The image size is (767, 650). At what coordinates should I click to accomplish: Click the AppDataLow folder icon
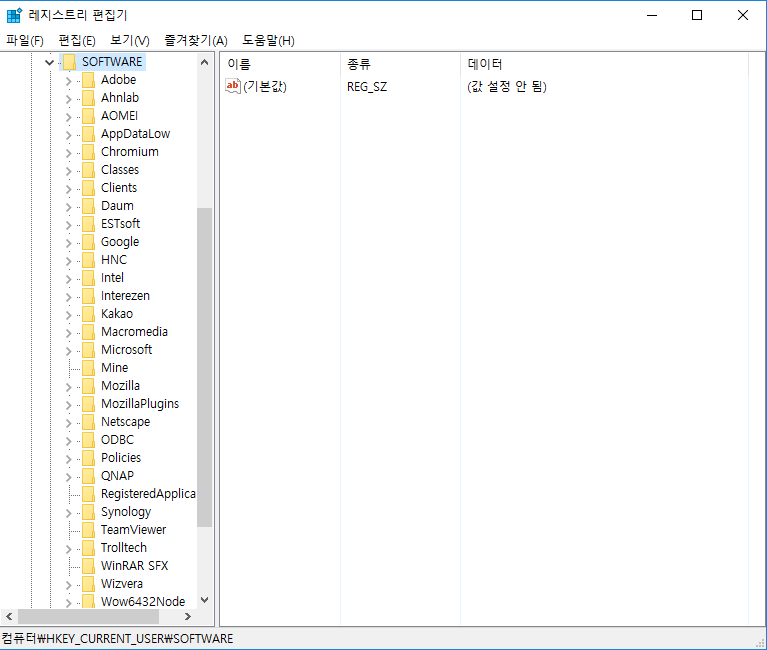tap(89, 134)
